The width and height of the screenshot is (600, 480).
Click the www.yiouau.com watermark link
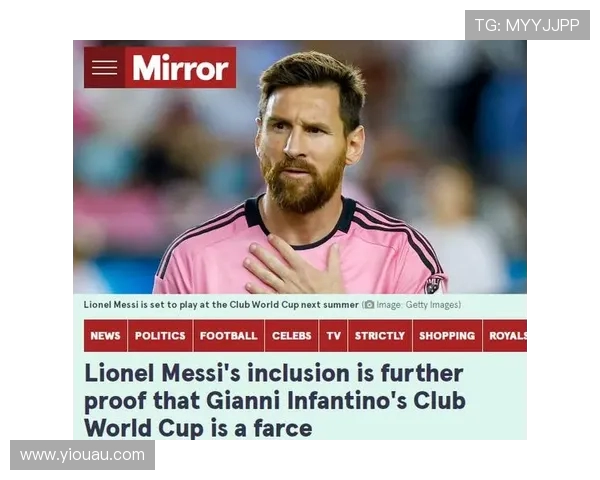(x=82, y=455)
